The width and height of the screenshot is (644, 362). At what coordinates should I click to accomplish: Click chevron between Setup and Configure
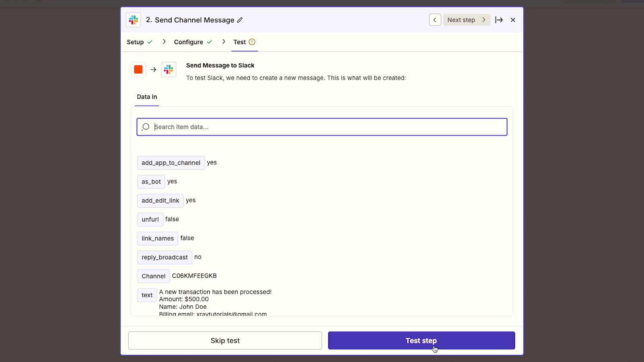(x=164, y=41)
